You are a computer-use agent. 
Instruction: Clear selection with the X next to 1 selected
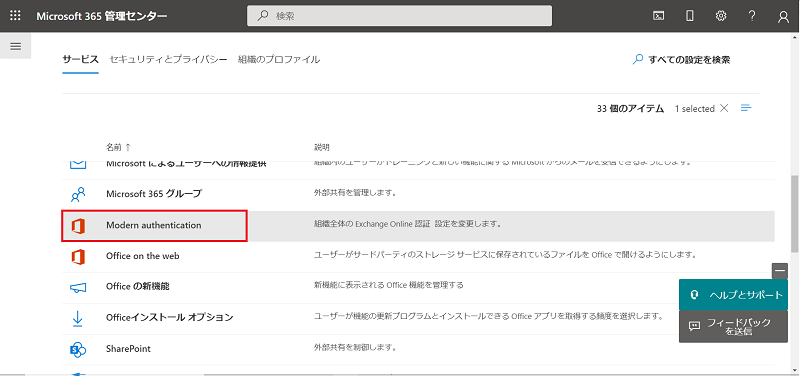[723, 108]
